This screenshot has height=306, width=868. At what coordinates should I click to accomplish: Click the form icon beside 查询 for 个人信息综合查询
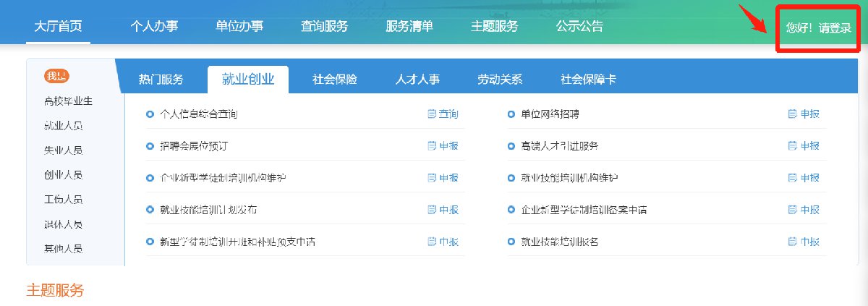click(x=432, y=114)
